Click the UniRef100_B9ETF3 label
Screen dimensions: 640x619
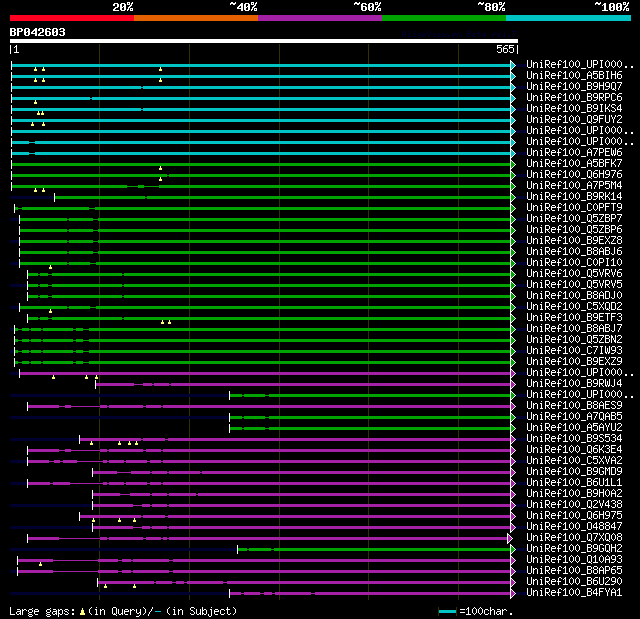574,318
